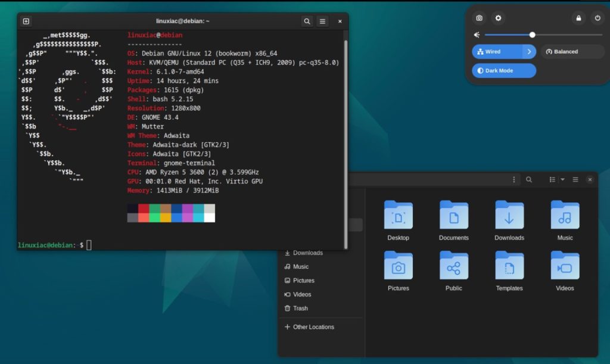Select Videos in the Files sidebar
This screenshot has height=364, width=610.
[x=320, y=294]
